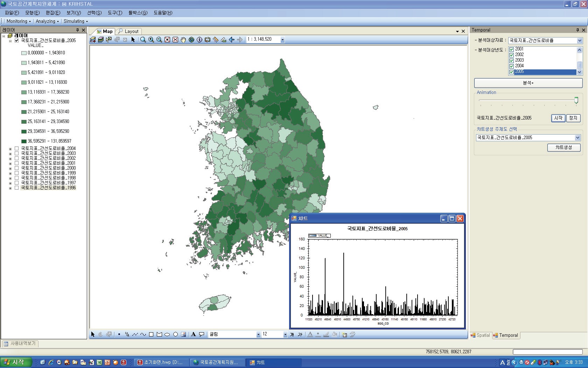This screenshot has height=368, width=588.
Task: Enable the 국토지표_간선도로비율_1996 layer checkbox
Action: click(16, 188)
